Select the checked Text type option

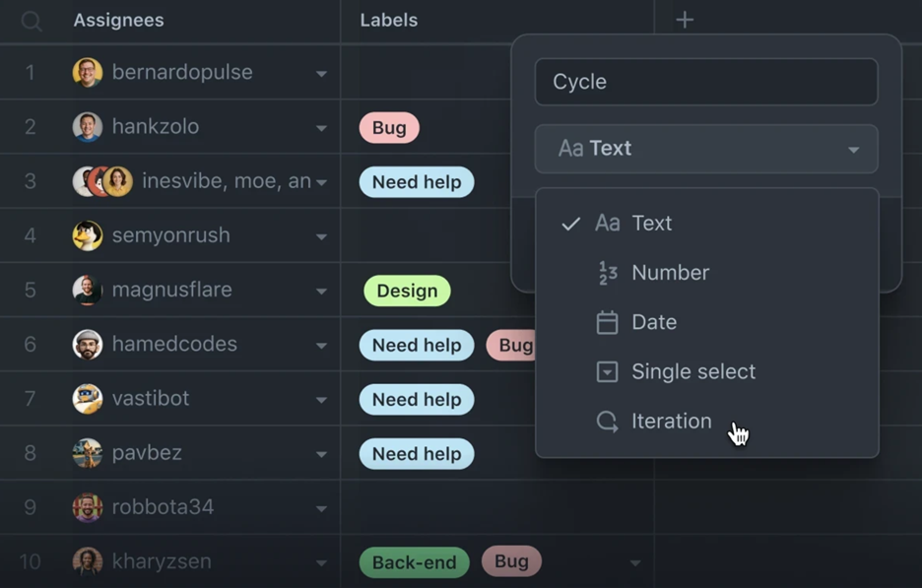(707, 224)
